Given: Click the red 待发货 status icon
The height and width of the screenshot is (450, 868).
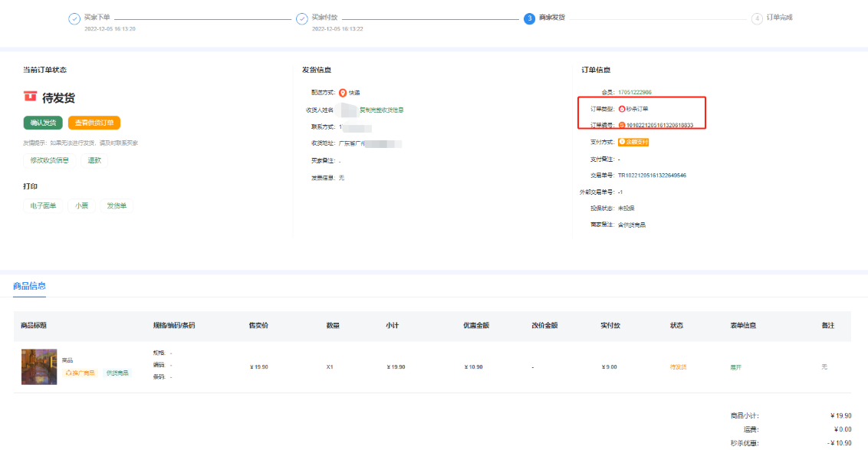Looking at the screenshot, I should 30,97.
